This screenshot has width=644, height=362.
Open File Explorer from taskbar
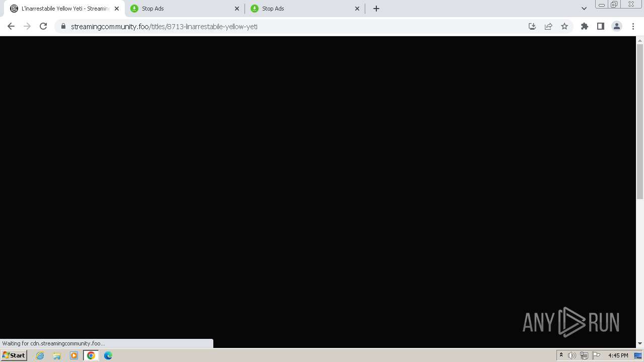click(57, 355)
